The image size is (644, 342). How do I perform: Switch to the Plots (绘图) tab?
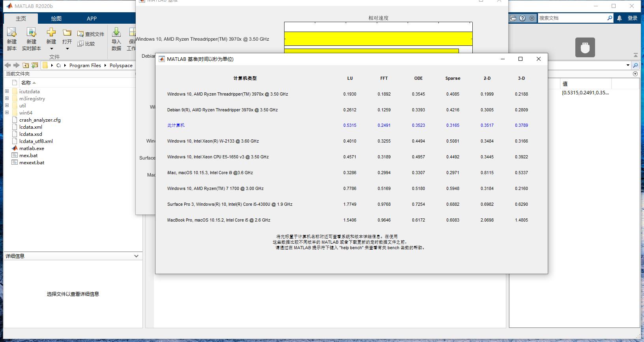pyautogui.click(x=56, y=19)
